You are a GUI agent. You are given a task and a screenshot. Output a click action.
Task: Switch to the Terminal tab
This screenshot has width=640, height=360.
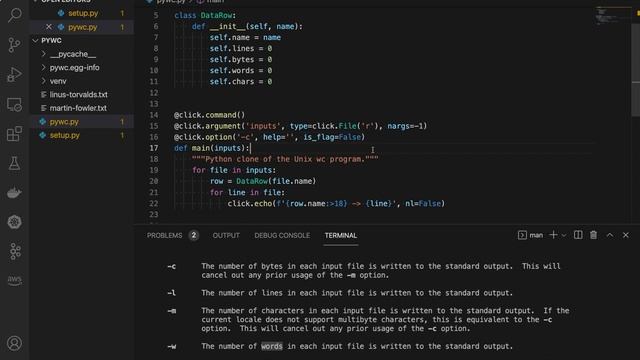point(340,236)
